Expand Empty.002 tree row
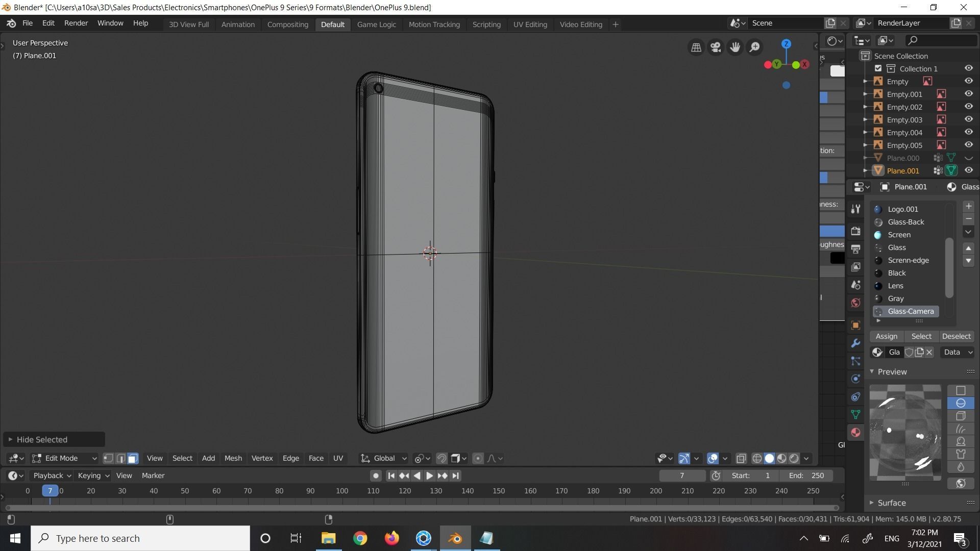This screenshot has height=551, width=980. point(865,107)
